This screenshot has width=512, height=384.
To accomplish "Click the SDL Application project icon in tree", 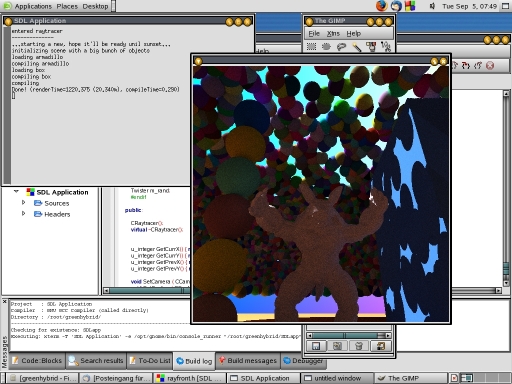I will 31,192.
